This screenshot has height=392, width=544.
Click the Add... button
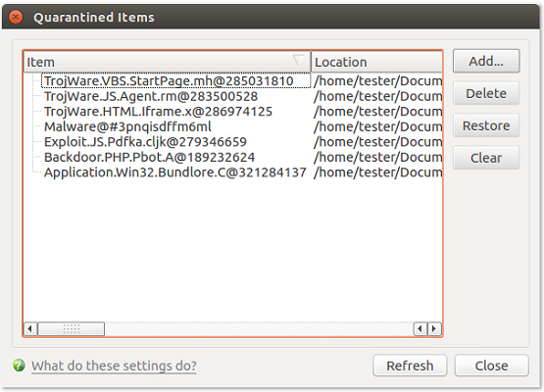486,61
